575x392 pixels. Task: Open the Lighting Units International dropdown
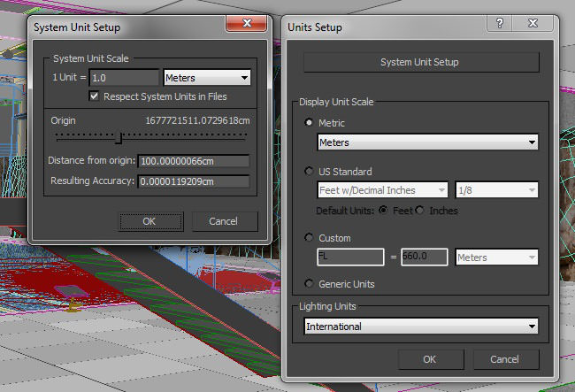tap(421, 326)
